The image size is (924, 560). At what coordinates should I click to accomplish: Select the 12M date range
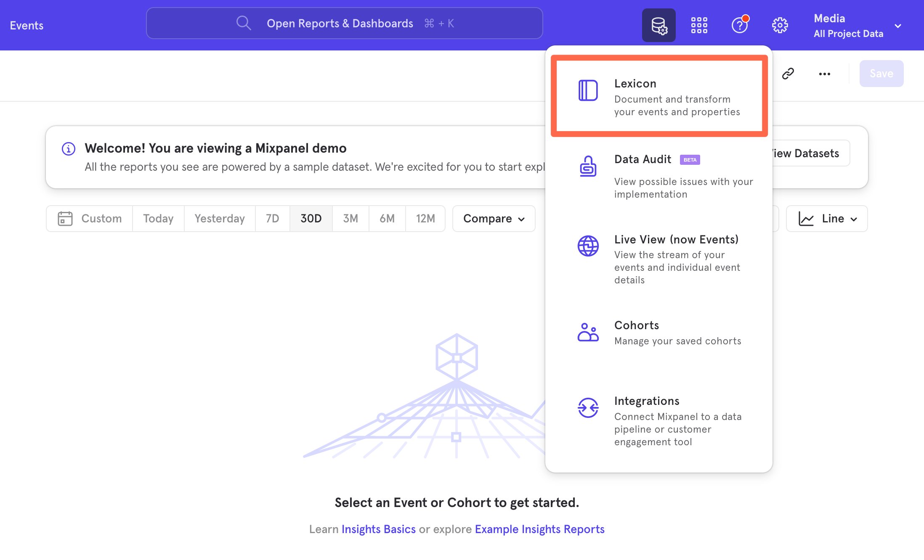pyautogui.click(x=425, y=219)
